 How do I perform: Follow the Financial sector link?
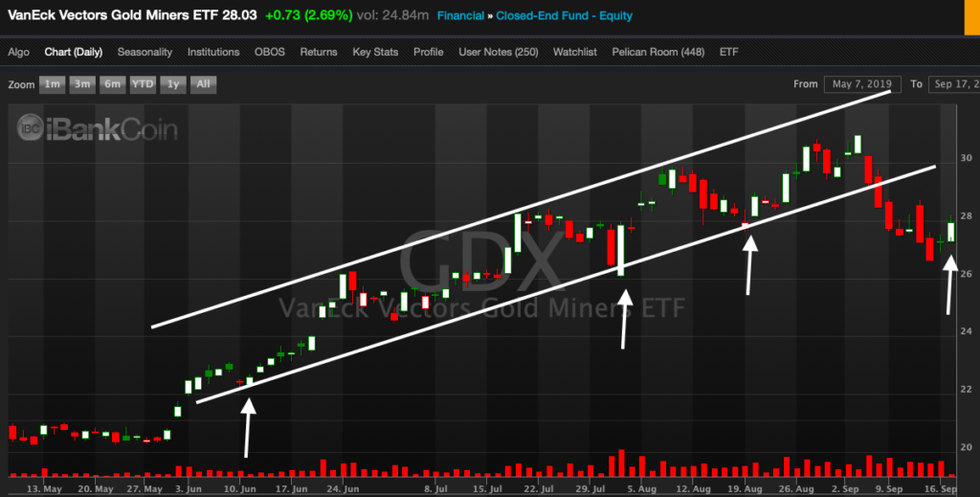(460, 15)
